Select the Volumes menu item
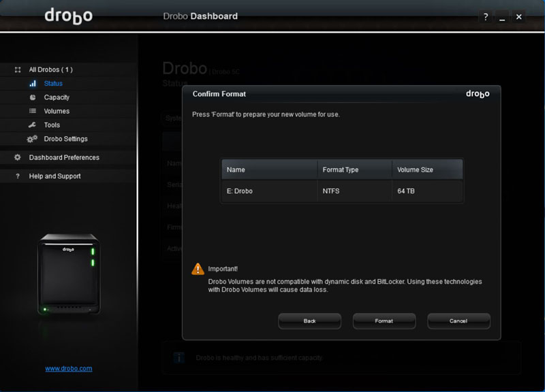This screenshot has height=392, width=545. [x=57, y=111]
